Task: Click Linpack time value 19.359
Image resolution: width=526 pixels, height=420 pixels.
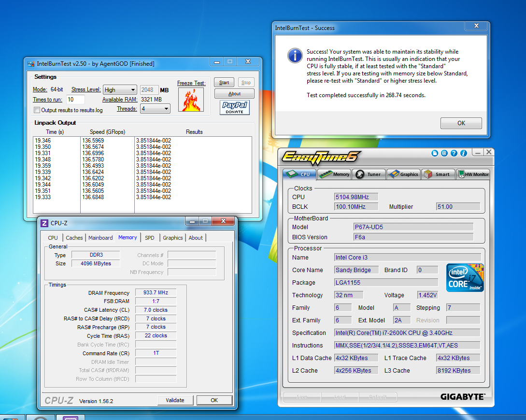Action: pyautogui.click(x=43, y=165)
